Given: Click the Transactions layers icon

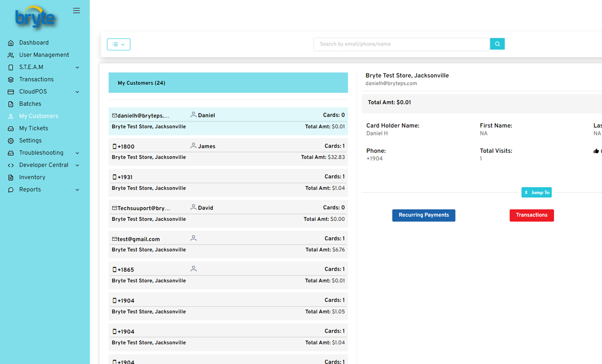Looking at the screenshot, I should point(11,80).
